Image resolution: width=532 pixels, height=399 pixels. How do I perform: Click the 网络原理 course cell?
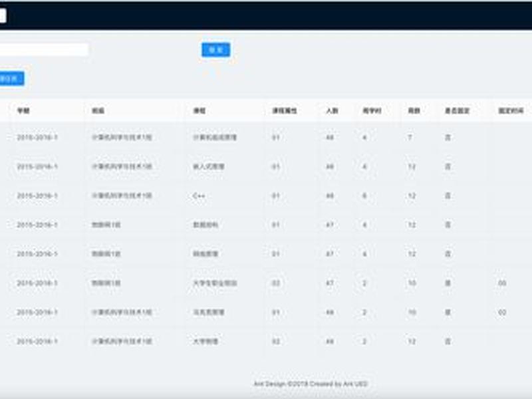tap(205, 254)
